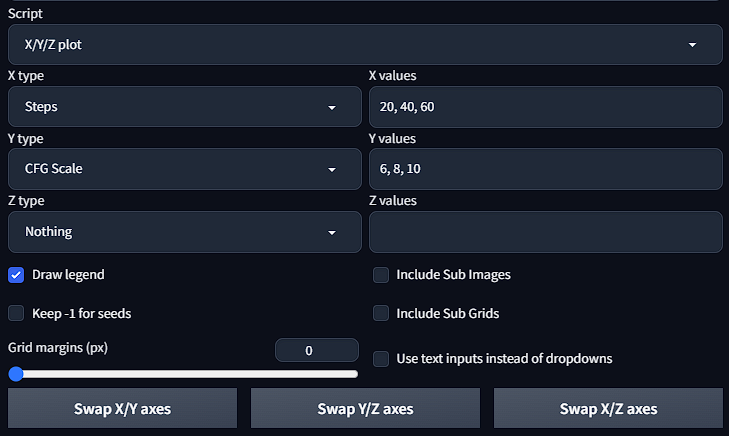
Task: Click the X type dropdown arrow
Action: [332, 107]
